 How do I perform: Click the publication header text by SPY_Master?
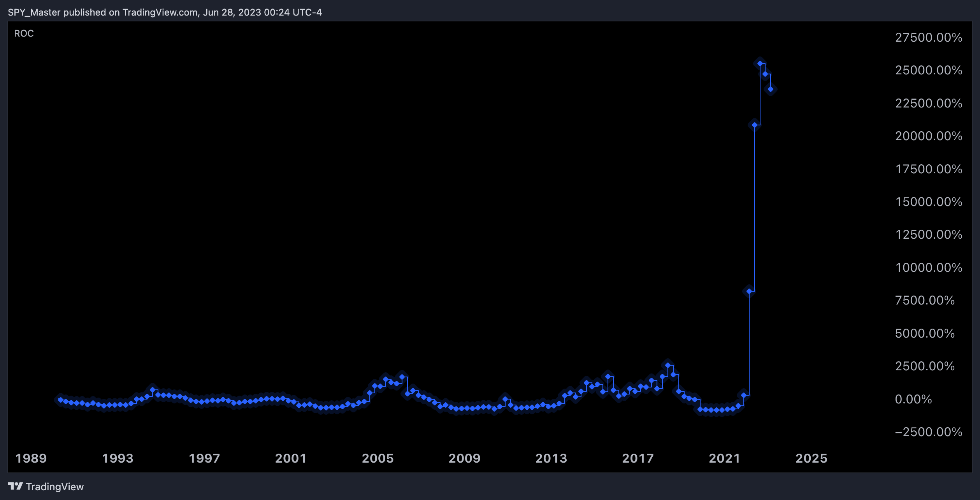click(165, 12)
